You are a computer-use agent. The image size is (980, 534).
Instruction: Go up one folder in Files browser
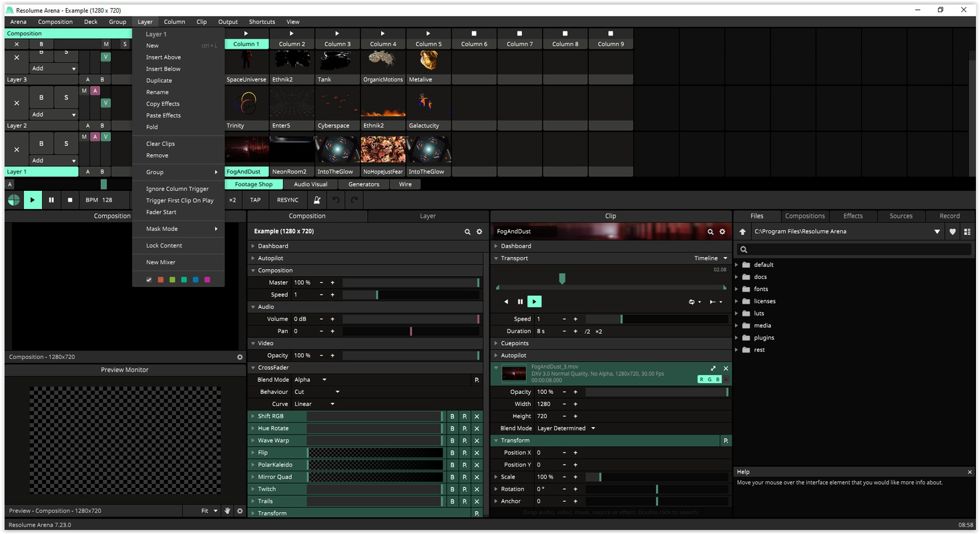click(742, 232)
